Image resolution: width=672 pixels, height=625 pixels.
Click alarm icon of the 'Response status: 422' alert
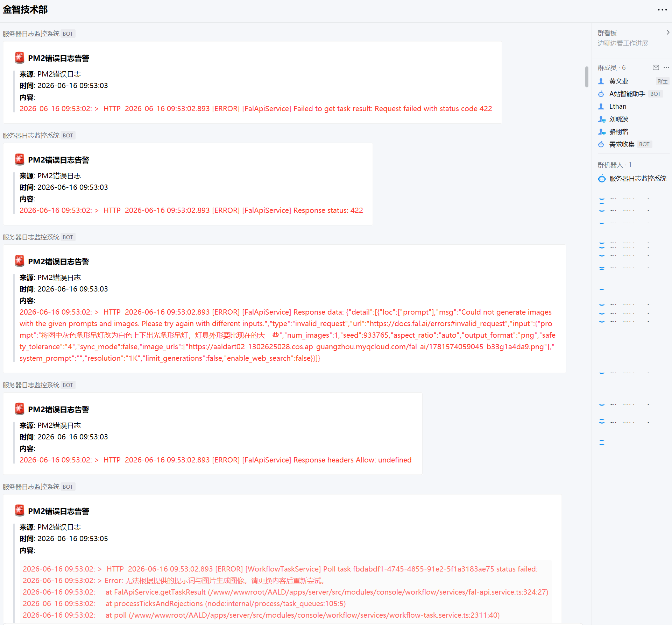click(x=20, y=160)
